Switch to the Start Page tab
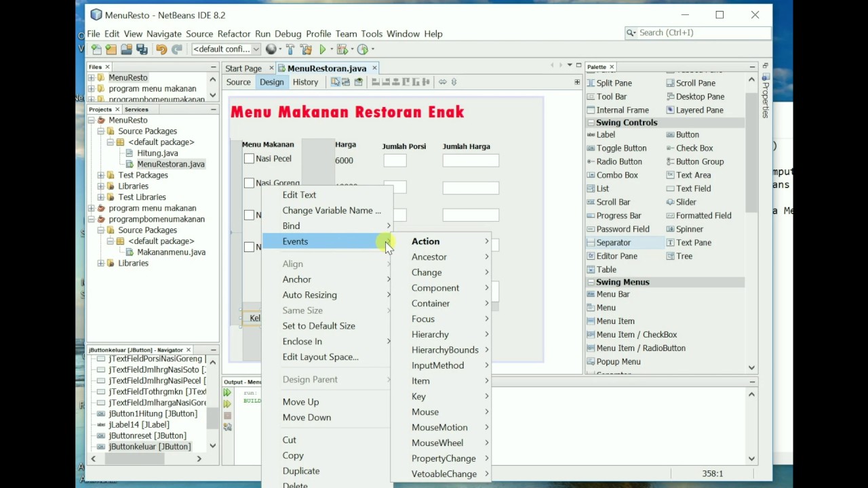Image resolution: width=868 pixels, height=488 pixels. pyautogui.click(x=243, y=68)
